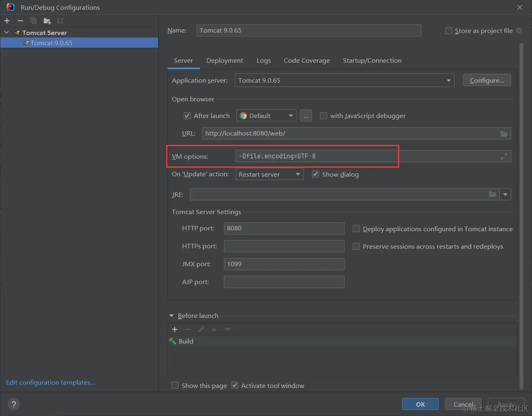Click the Add New Configuration plus icon
Screen dimensions: 532x416
click(x=7, y=21)
